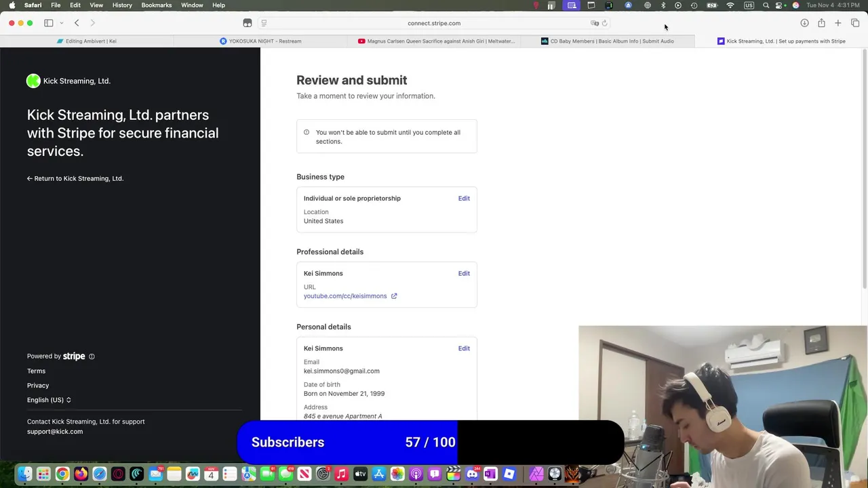Open Discord from the Dock

[x=472, y=474]
